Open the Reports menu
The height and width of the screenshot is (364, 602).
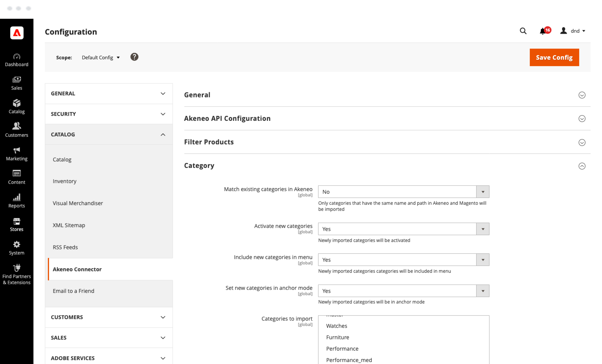click(17, 201)
